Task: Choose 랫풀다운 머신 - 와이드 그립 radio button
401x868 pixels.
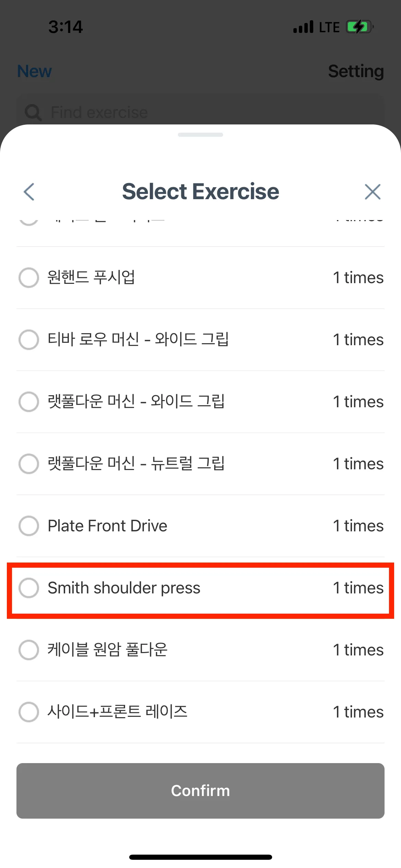Action: pos(29,402)
